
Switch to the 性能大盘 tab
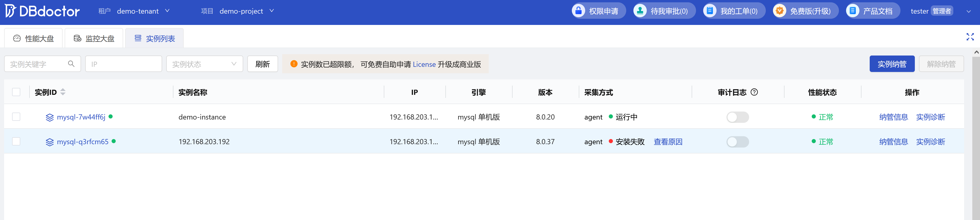point(33,38)
